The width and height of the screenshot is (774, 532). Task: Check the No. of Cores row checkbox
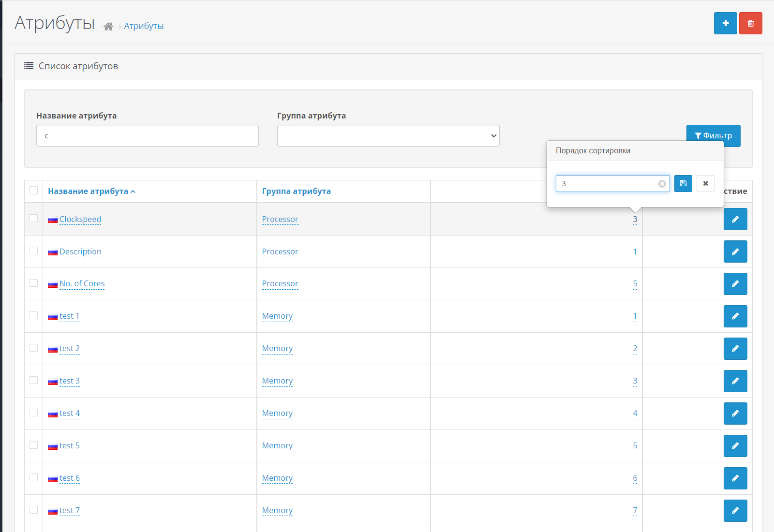click(x=33, y=283)
